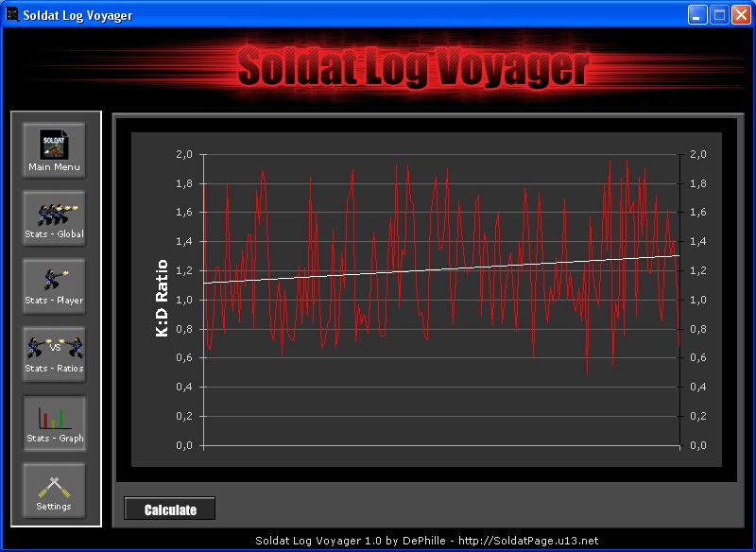Click the left axis 2,0 label
756x552 pixels.
point(184,154)
